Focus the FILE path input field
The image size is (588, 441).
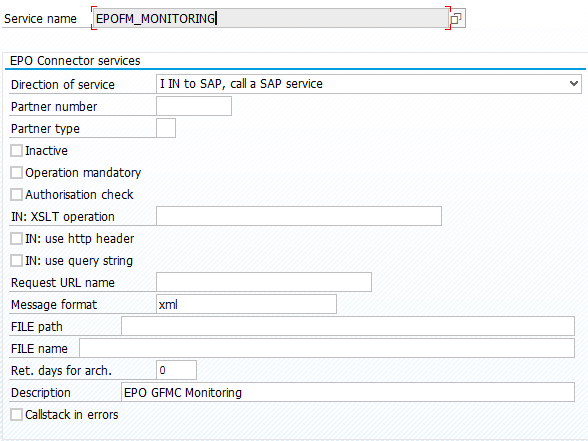[348, 326]
